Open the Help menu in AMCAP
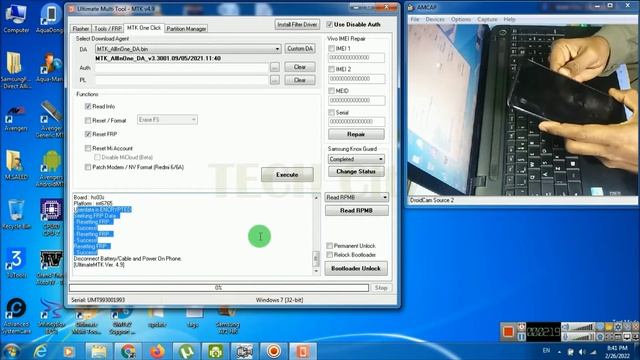 tap(509, 19)
